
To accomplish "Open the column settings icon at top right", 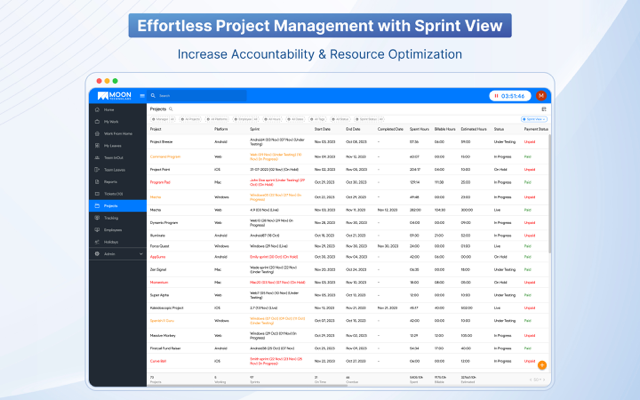I will tap(544, 109).
